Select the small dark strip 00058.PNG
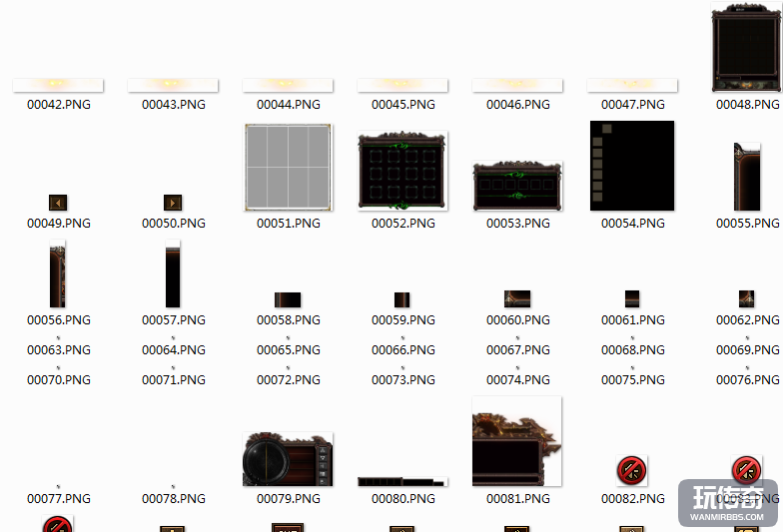This screenshot has height=532, width=783. point(288,299)
